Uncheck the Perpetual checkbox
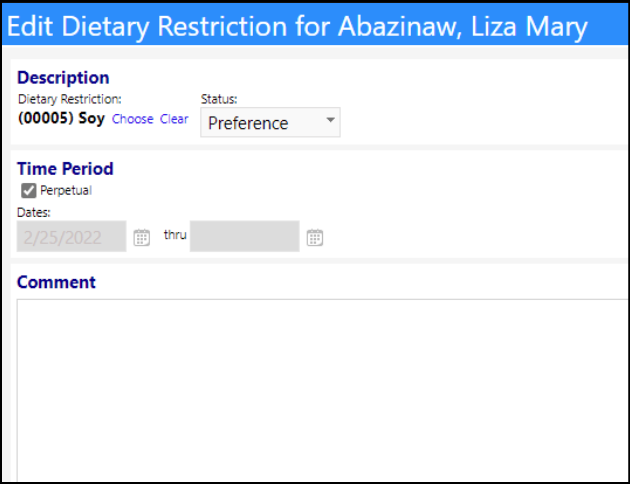This screenshot has height=484, width=630. 29,190
